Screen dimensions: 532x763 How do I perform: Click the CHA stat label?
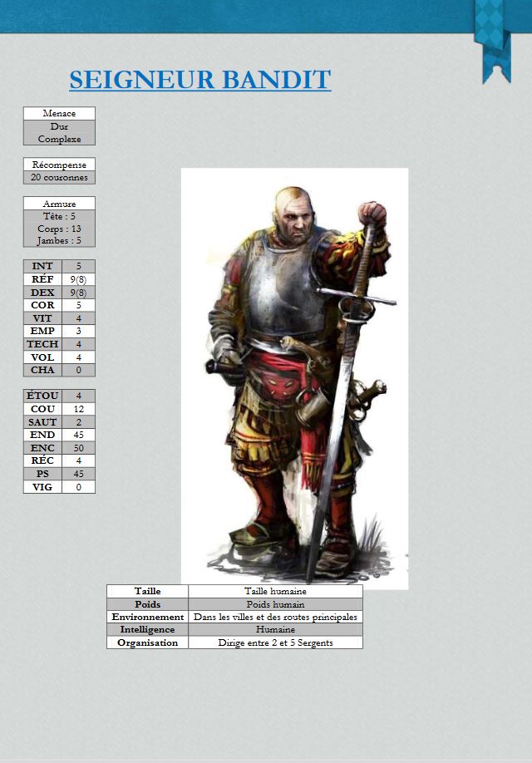point(43,370)
